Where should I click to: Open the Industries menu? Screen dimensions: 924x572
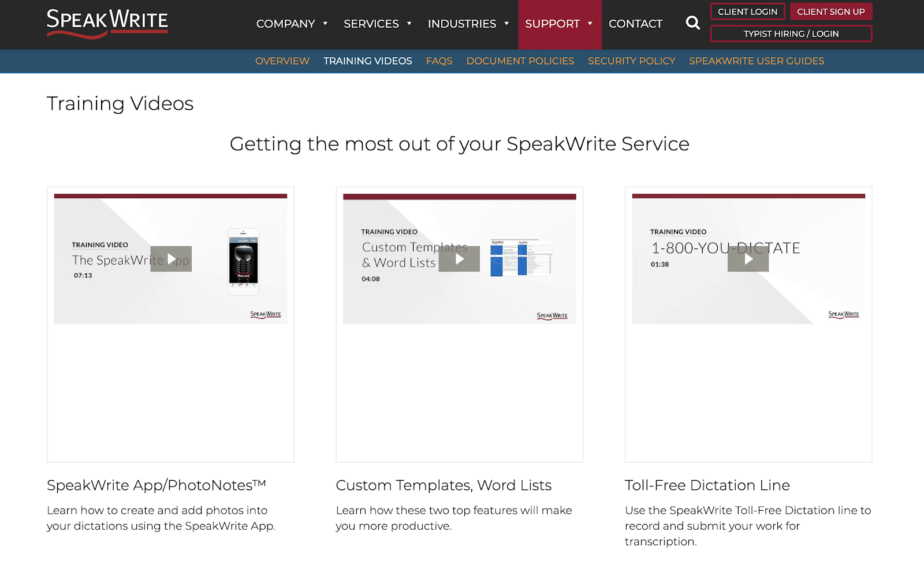pyautogui.click(x=462, y=24)
